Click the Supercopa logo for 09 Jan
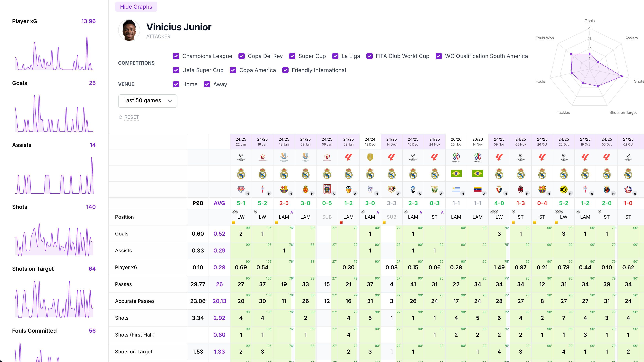644x362 pixels. 306,157
